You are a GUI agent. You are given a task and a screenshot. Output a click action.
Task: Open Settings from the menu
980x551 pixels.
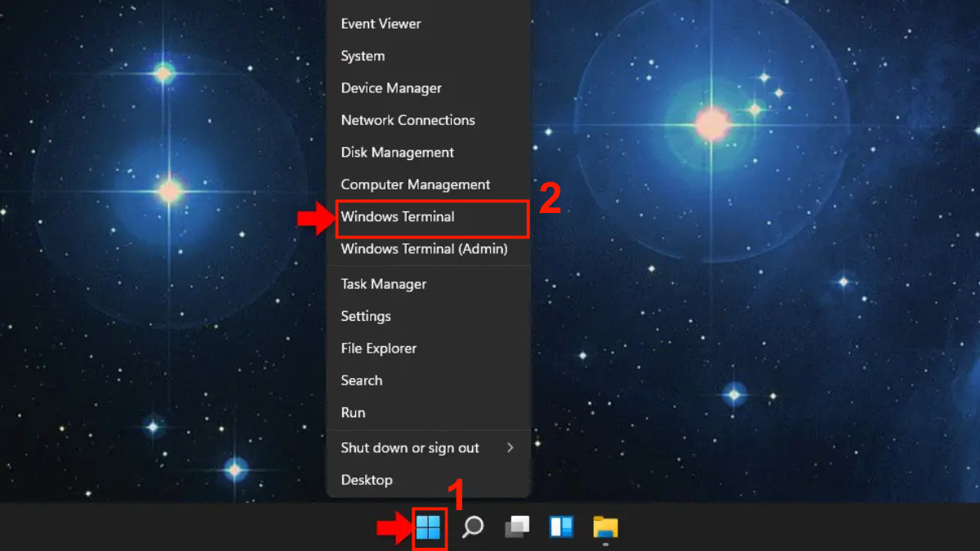click(x=429, y=316)
